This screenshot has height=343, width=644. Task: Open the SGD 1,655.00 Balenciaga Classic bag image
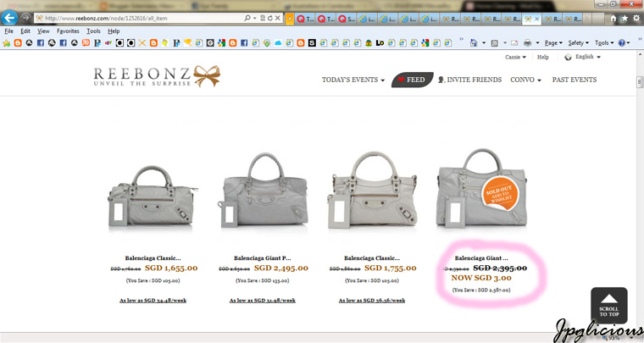[153, 196]
